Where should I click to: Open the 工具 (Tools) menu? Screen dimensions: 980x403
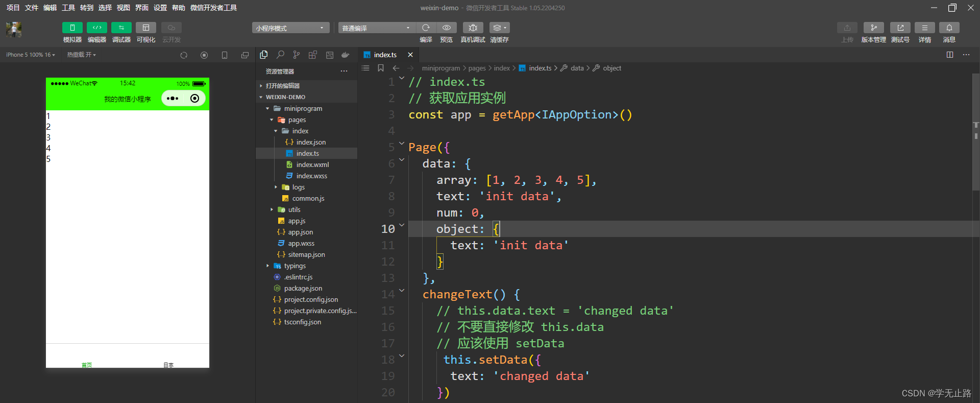pyautogui.click(x=68, y=8)
